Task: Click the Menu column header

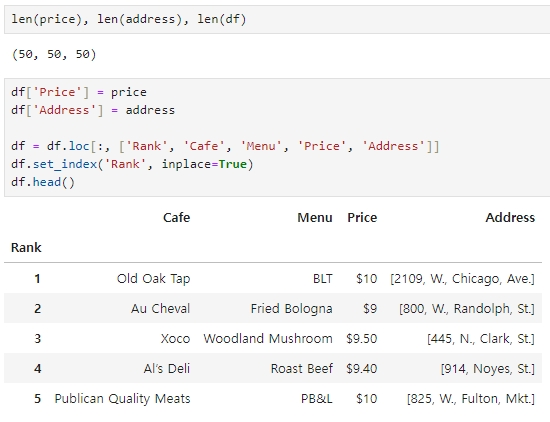Action: tap(315, 217)
